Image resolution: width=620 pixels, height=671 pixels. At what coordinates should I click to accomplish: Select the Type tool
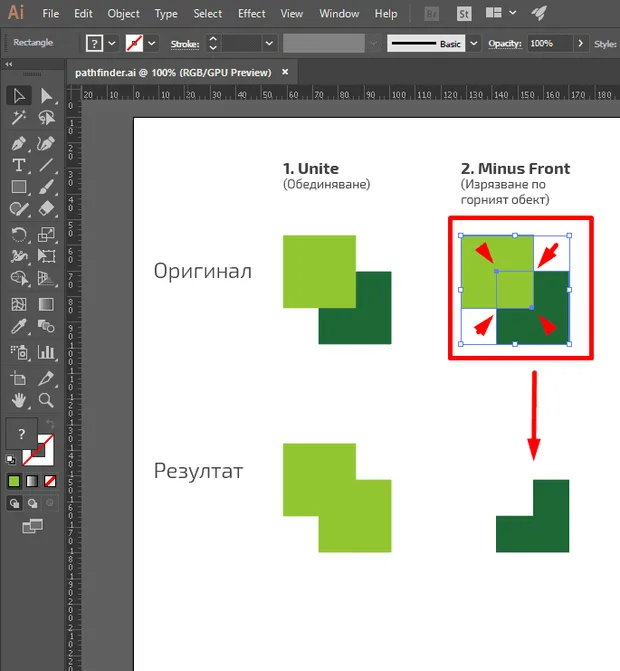(x=19, y=165)
